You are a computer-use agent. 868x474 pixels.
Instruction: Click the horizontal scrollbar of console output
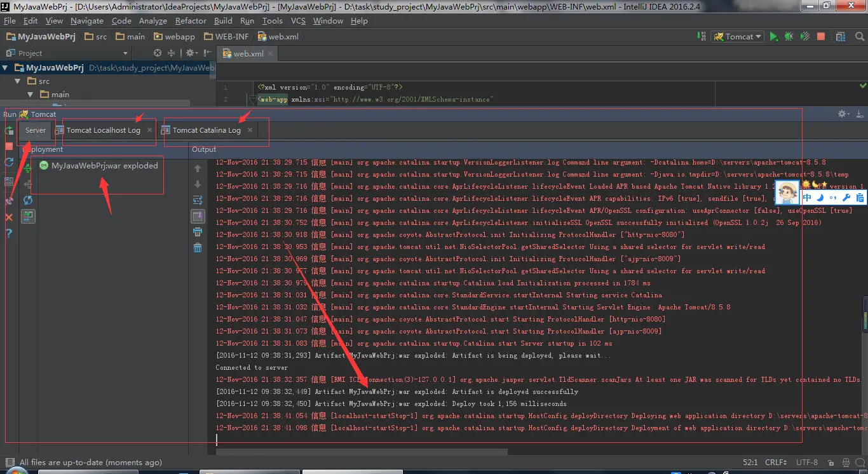[362, 452]
